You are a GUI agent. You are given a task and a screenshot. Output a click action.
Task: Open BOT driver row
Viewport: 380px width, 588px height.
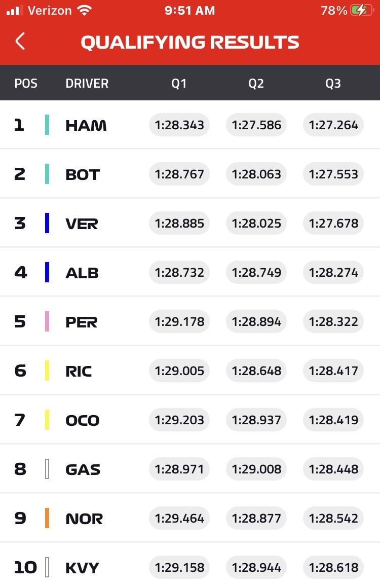pos(190,174)
